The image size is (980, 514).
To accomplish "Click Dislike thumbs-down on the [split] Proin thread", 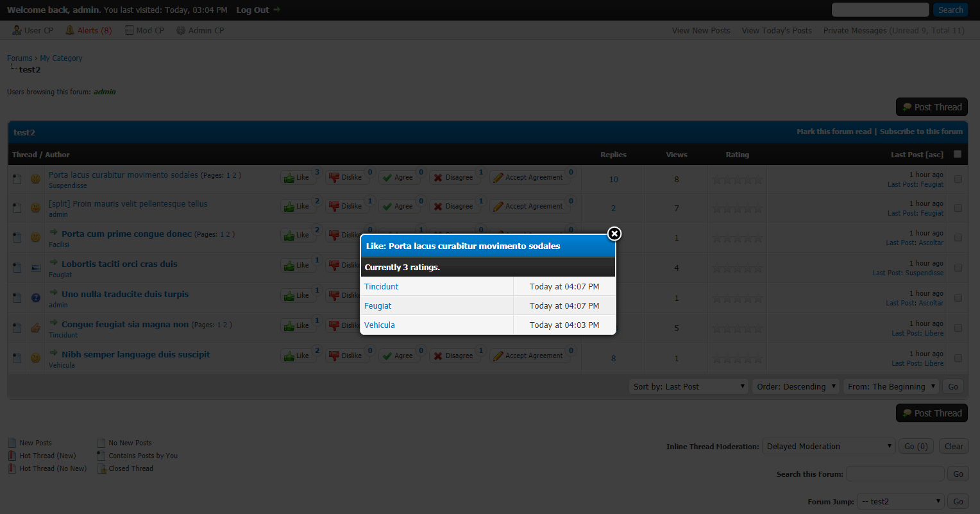I will coord(334,207).
